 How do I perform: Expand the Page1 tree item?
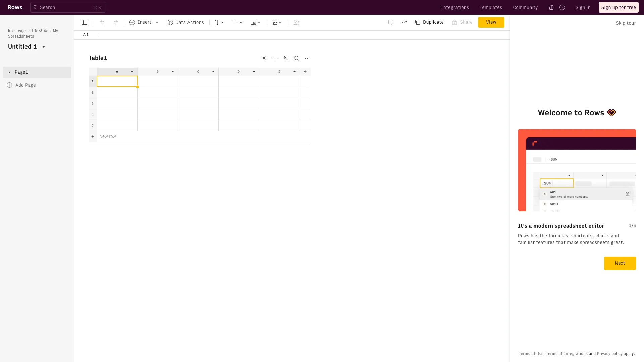(9, 72)
